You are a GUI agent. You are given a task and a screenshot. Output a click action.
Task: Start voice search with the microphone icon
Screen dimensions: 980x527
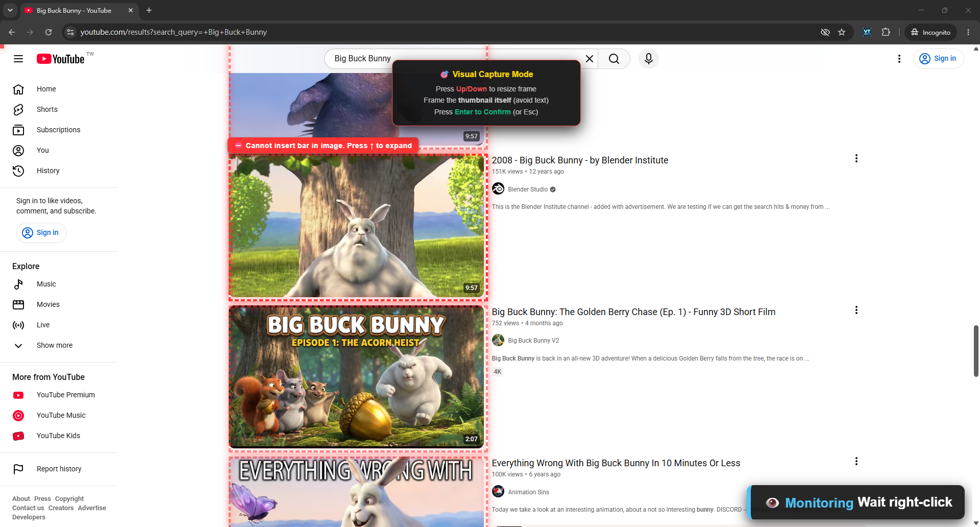point(648,59)
